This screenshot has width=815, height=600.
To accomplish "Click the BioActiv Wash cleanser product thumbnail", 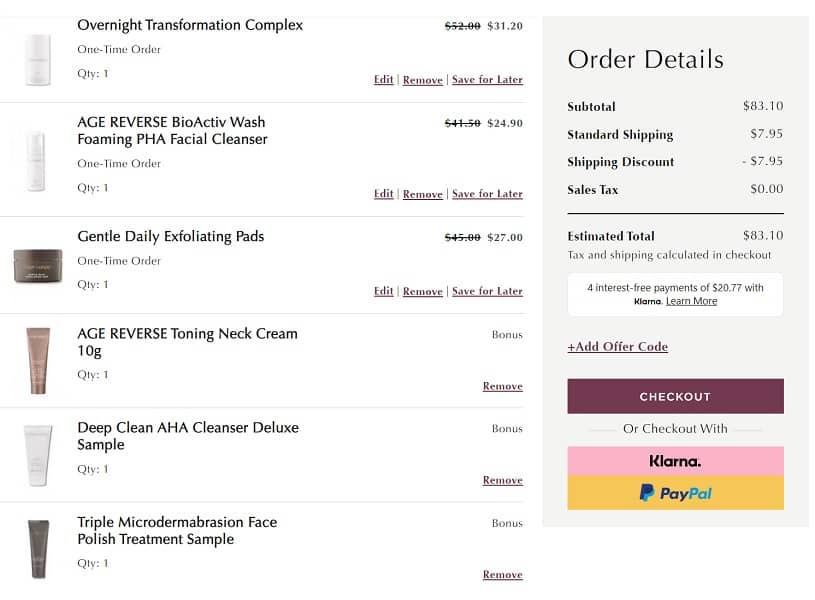I will (x=37, y=162).
